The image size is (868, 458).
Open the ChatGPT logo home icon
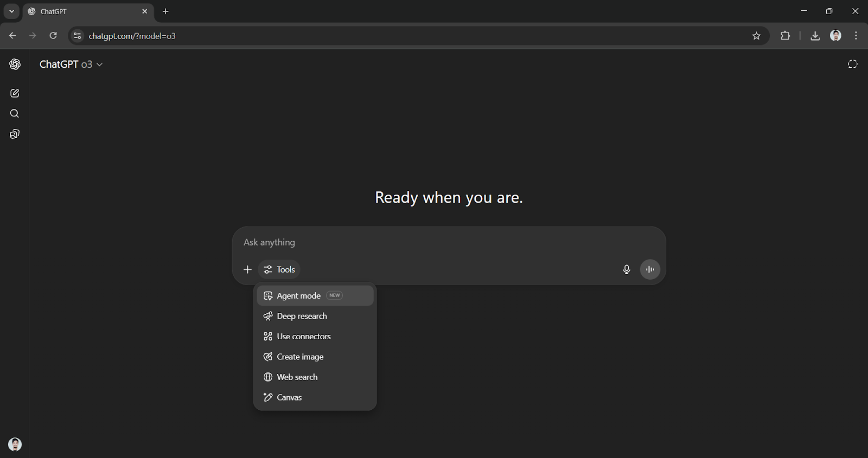pyautogui.click(x=15, y=64)
